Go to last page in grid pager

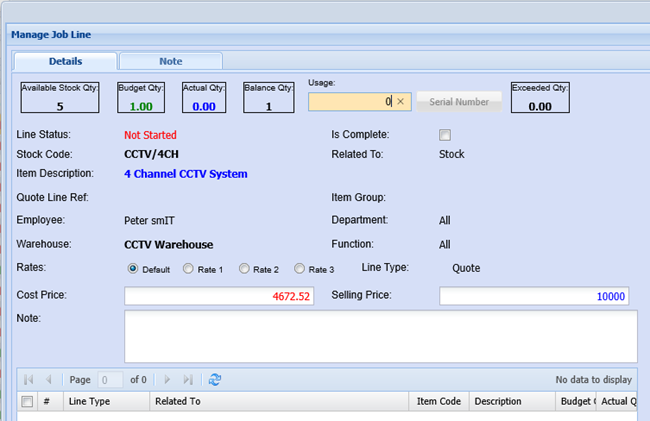[x=188, y=380]
